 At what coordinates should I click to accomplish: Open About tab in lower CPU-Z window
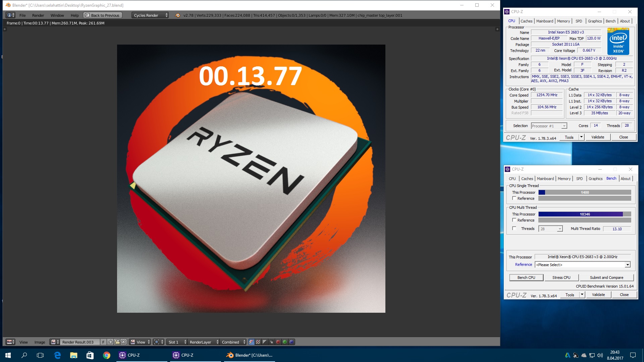point(626,179)
